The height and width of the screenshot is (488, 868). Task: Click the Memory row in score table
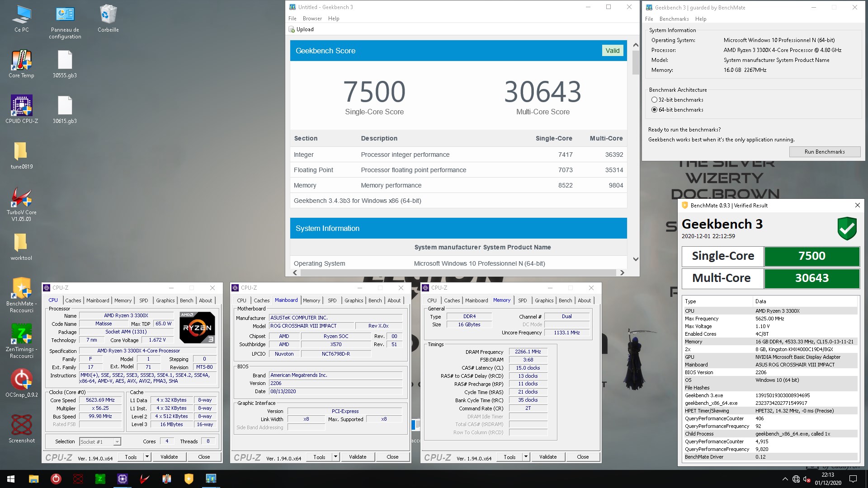click(x=458, y=185)
